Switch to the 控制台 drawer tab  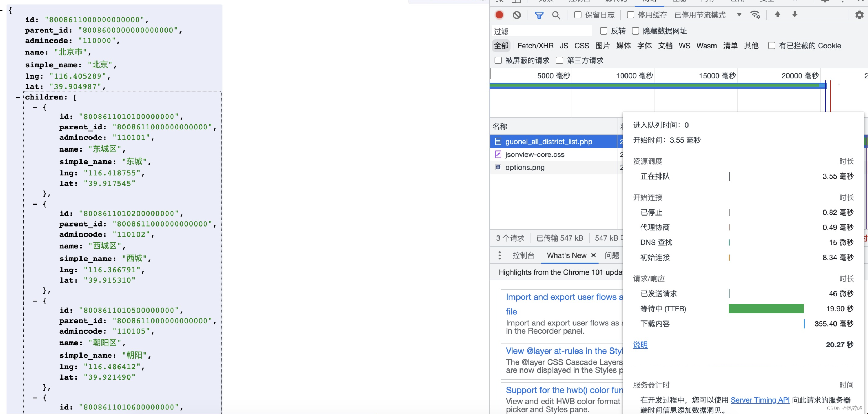(523, 255)
